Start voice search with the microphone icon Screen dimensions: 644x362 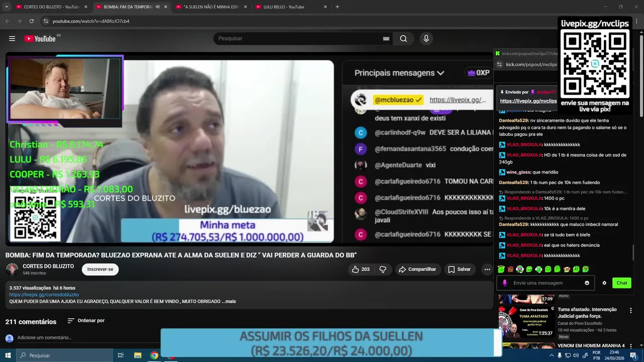(x=426, y=39)
